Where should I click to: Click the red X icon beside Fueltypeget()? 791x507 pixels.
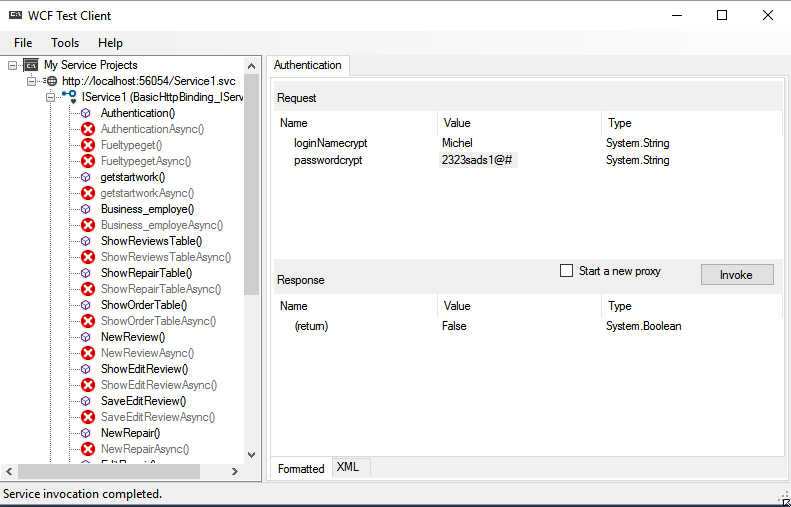[88, 145]
